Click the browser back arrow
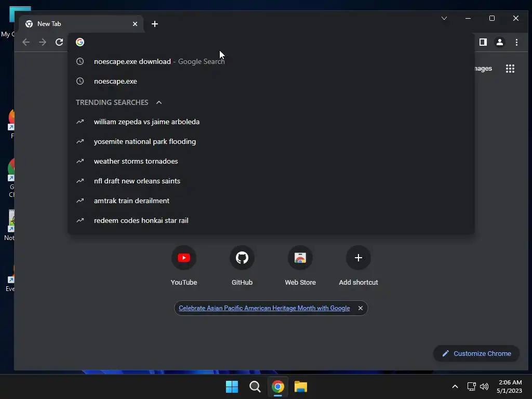The width and height of the screenshot is (532, 399). [26, 42]
